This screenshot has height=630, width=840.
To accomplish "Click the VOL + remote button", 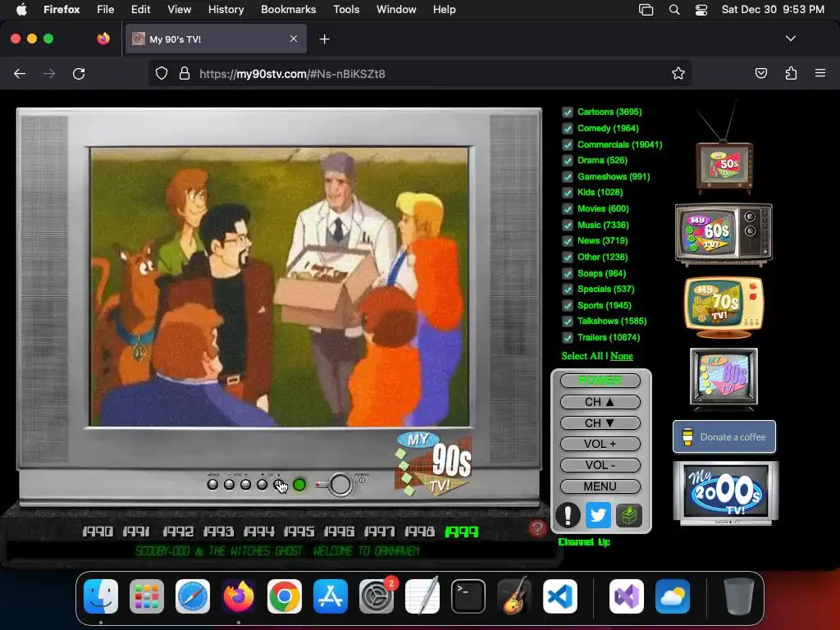I will [x=600, y=444].
